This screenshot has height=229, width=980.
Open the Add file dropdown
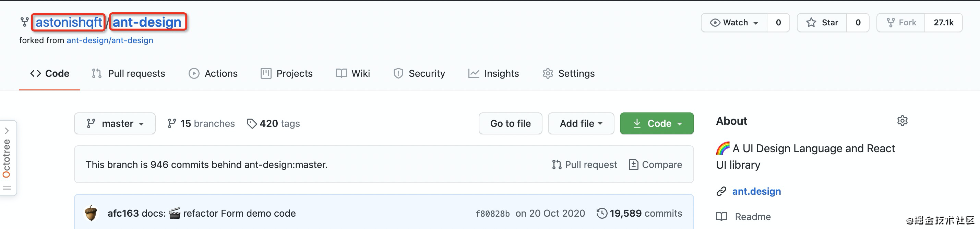click(x=581, y=123)
